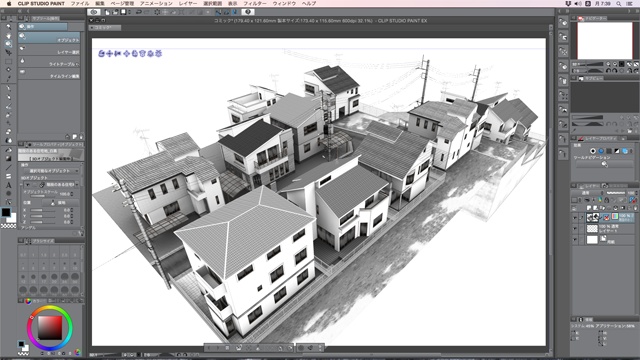
Task: Select the Move layer arrow tool
Action: click(x=8, y=53)
